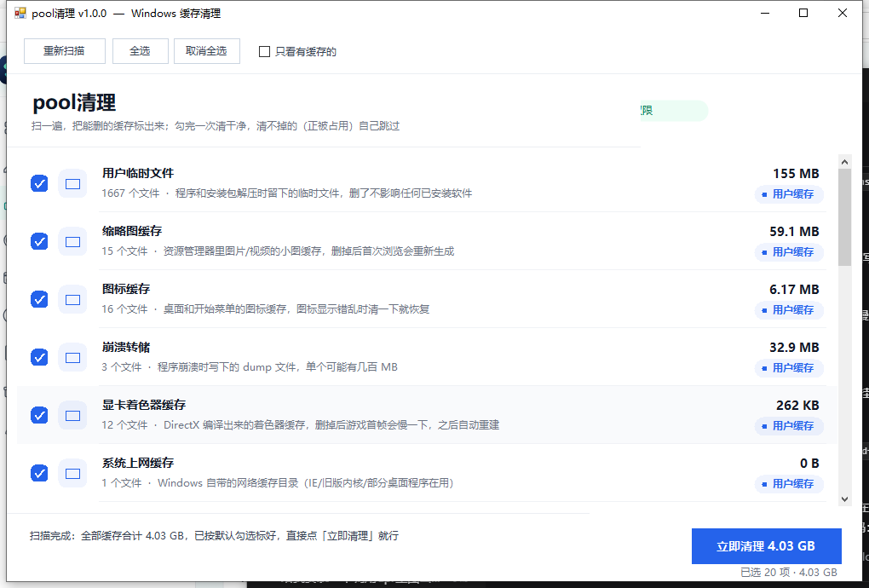This screenshot has height=588, width=869.
Task: Click the 用户缓存 tag under 262 KB
Action: 789,426
